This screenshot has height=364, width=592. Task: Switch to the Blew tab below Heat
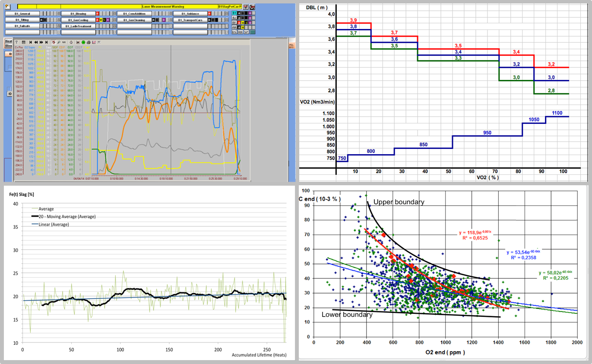click(x=9, y=45)
